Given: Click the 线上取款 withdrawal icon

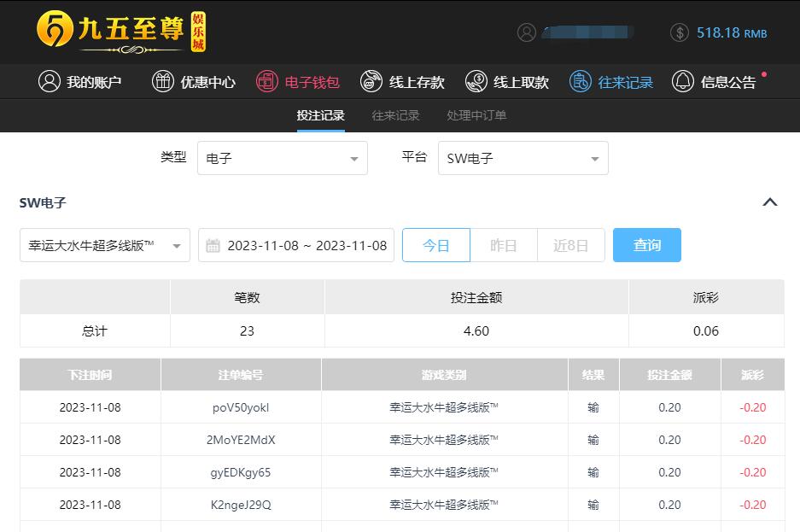Looking at the screenshot, I should [x=476, y=82].
